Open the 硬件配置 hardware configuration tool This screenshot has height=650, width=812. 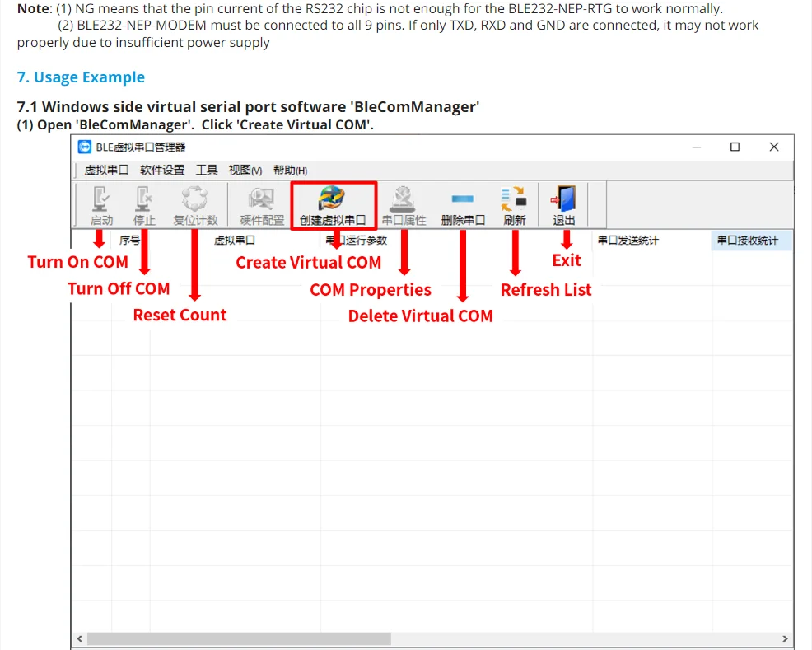[262, 206]
